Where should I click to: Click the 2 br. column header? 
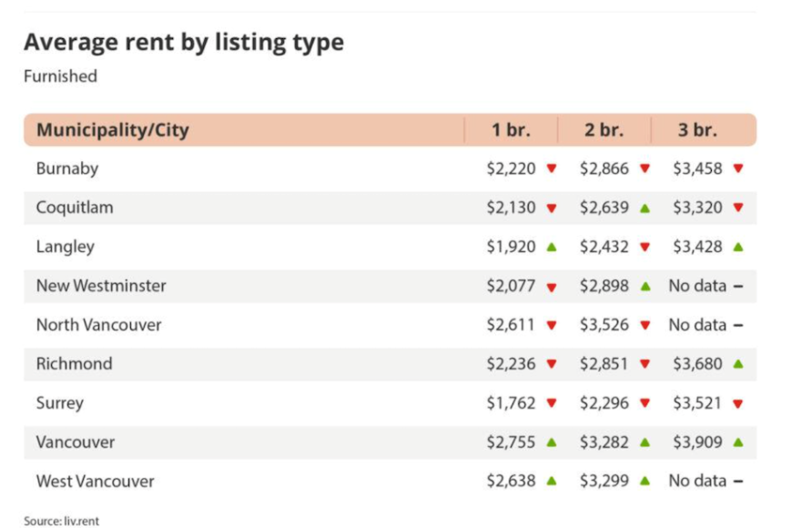click(604, 130)
